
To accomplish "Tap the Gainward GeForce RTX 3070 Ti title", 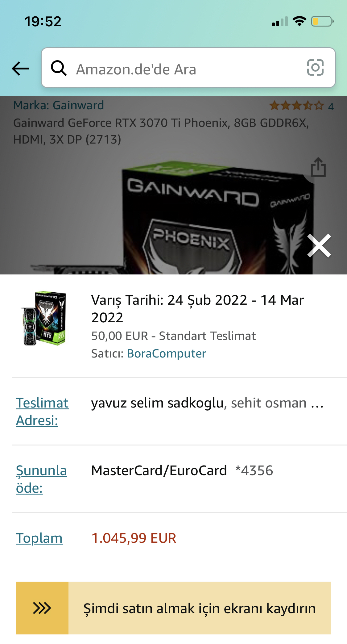I will tap(161, 131).
